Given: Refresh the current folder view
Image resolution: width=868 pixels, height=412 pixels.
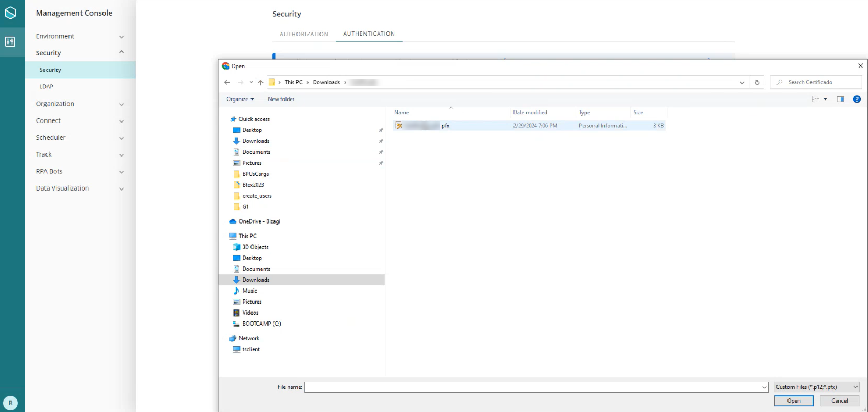Looking at the screenshot, I should (x=757, y=82).
